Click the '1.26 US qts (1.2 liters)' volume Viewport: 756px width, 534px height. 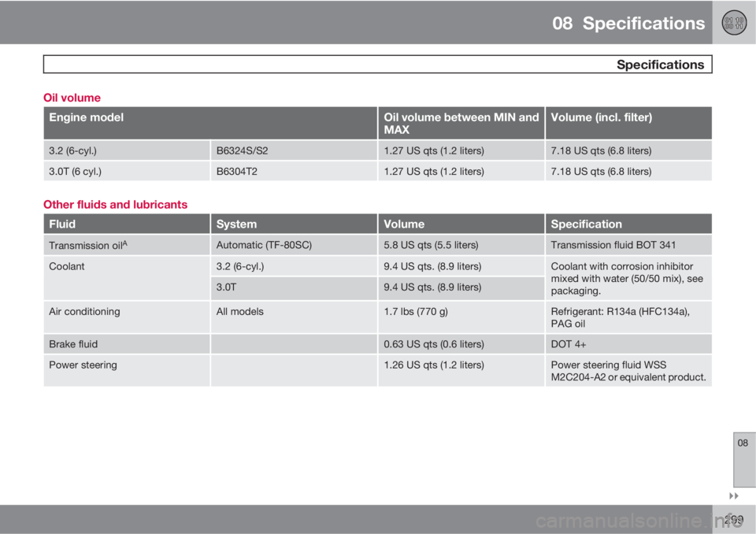click(x=461, y=370)
